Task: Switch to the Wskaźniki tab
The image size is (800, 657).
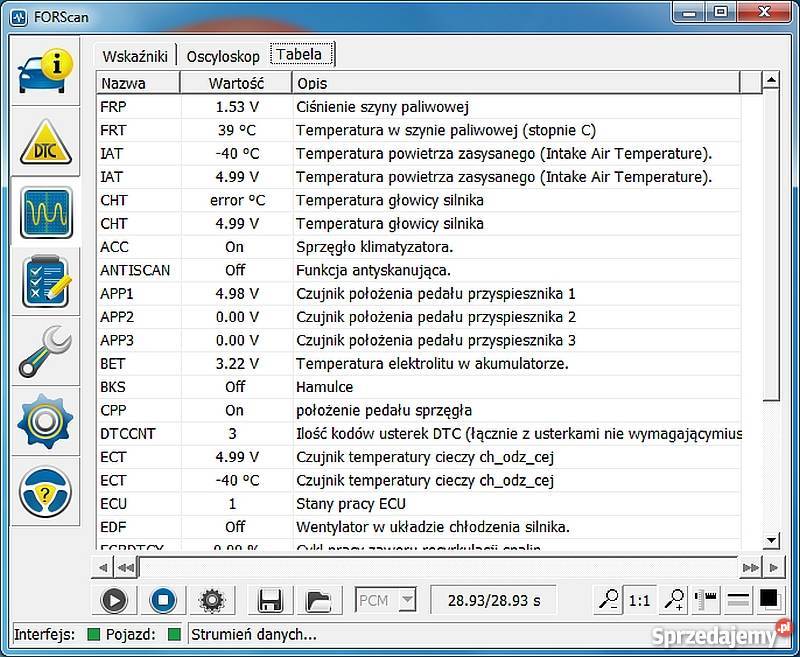Action: point(134,56)
